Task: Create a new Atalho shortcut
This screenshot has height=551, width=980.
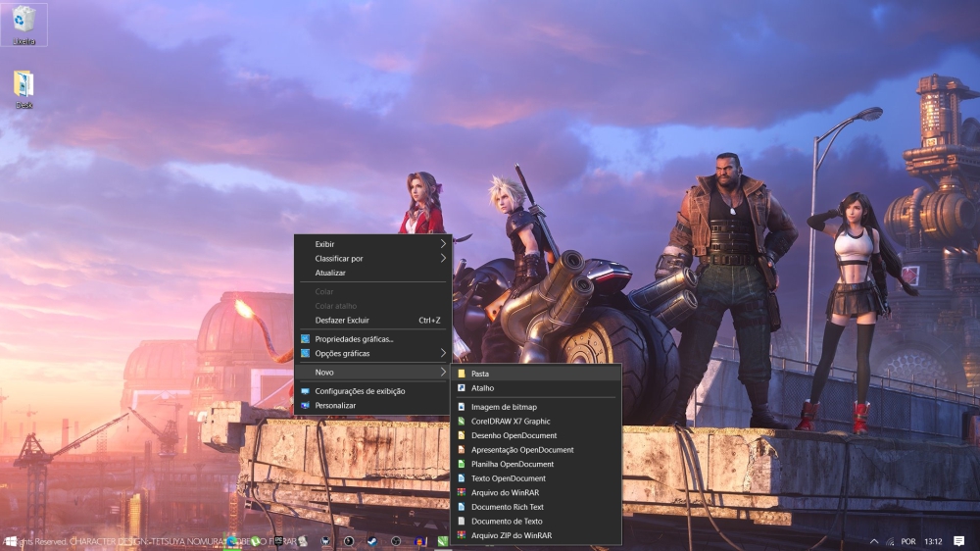Action: (536, 388)
